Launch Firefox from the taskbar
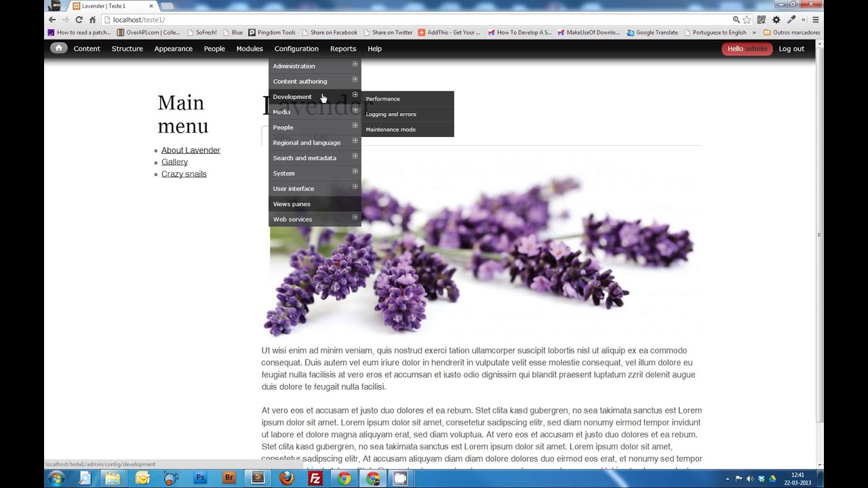Image resolution: width=868 pixels, height=488 pixels. pos(287,479)
